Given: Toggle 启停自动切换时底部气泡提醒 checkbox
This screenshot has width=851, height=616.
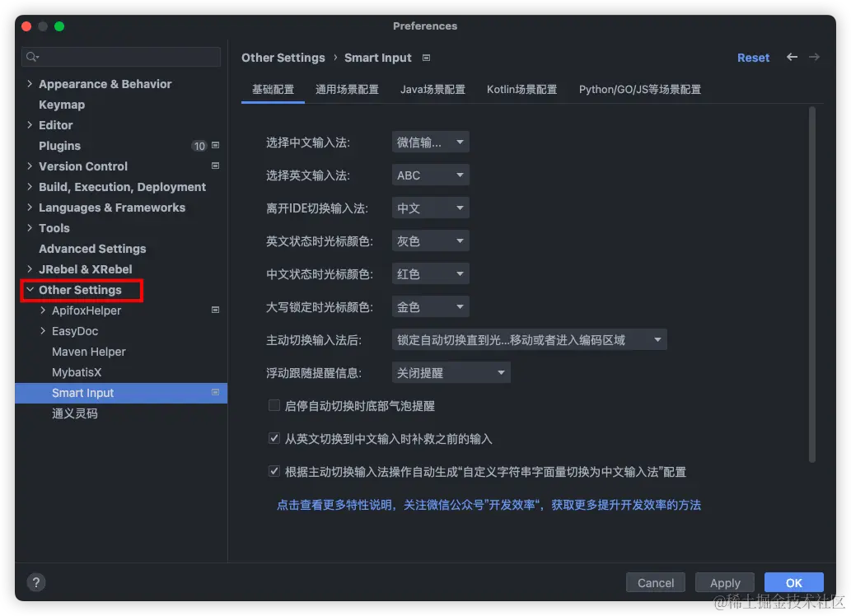Looking at the screenshot, I should click(x=274, y=405).
